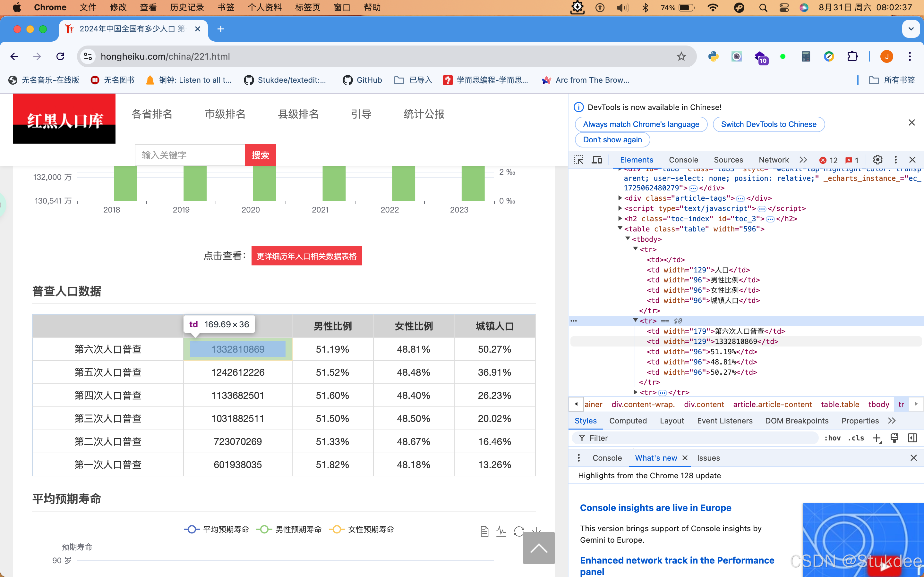Switch to the Console tab
924x577 pixels.
coord(683,160)
